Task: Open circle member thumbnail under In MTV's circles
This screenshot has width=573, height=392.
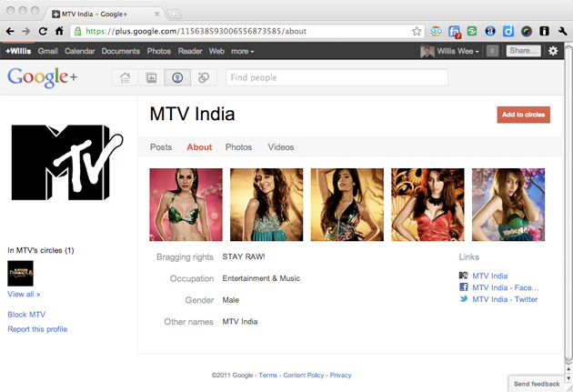Action: coord(20,273)
